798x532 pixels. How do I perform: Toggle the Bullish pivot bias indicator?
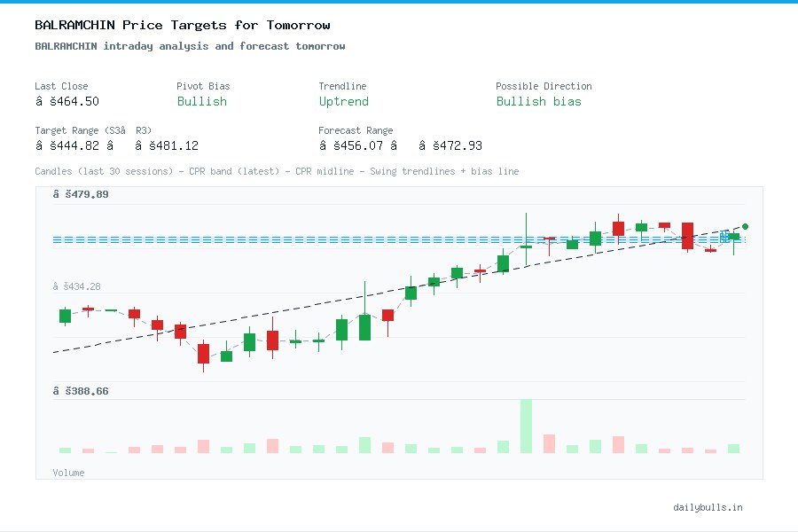(202, 102)
